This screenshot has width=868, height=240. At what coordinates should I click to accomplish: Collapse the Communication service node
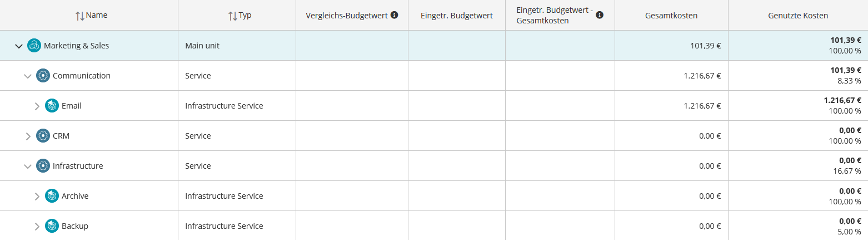click(28, 76)
